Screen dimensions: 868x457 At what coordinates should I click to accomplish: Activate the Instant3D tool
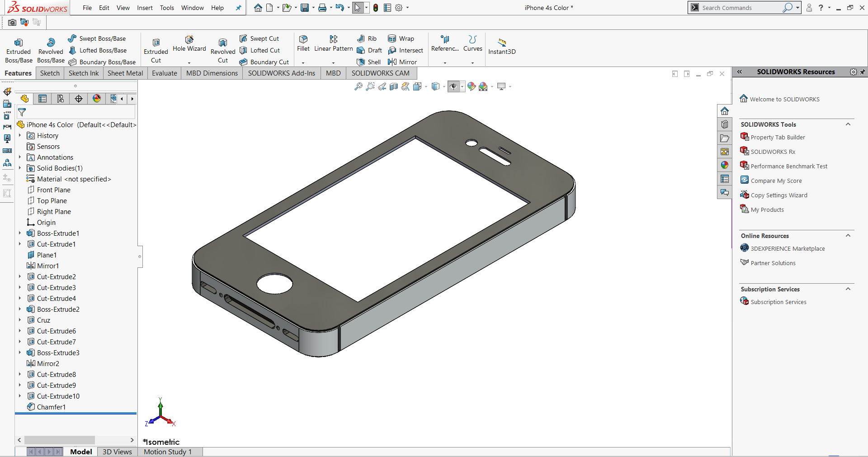click(x=502, y=47)
